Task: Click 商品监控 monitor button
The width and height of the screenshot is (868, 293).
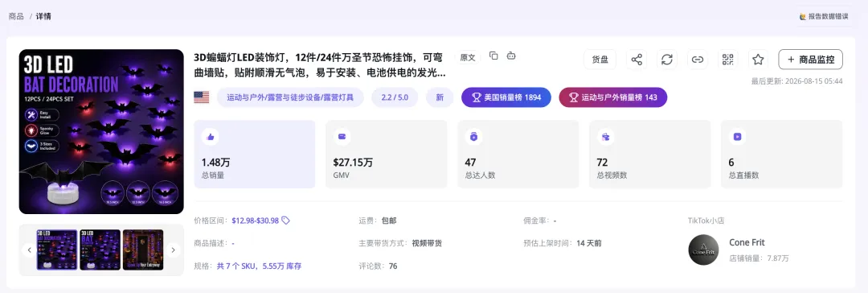Action: coord(810,60)
